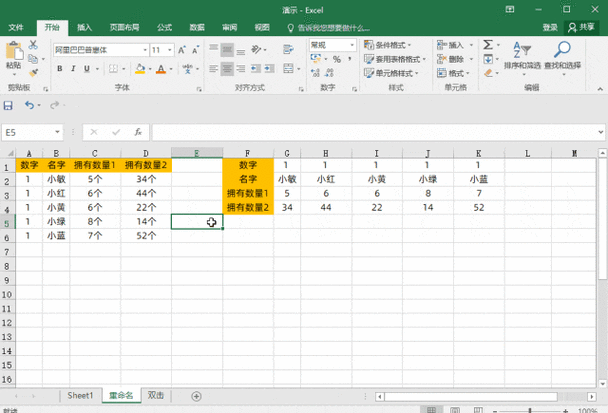The width and height of the screenshot is (608, 413).
Task: Click the Increase Decimal icon
Action: pyautogui.click(x=315, y=73)
